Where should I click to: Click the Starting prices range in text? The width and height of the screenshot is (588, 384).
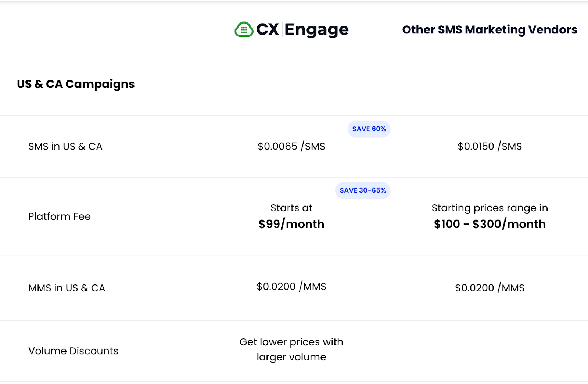[490, 208]
